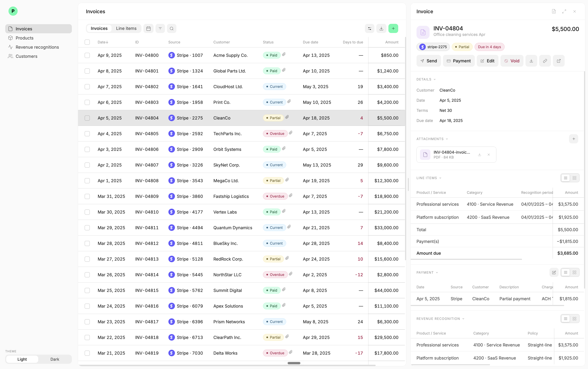The width and height of the screenshot is (588, 369).
Task: Open document icon in Invoice header
Action: click(554, 11)
